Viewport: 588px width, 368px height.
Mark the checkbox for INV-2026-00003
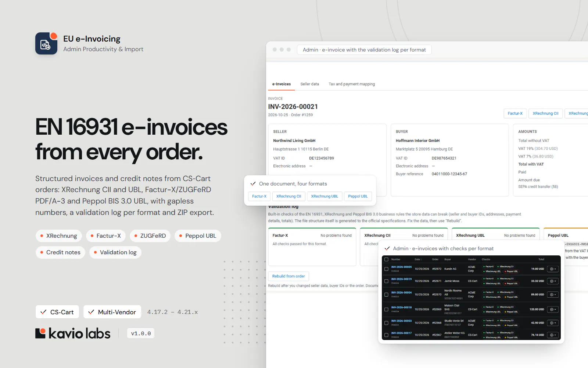tap(386, 323)
